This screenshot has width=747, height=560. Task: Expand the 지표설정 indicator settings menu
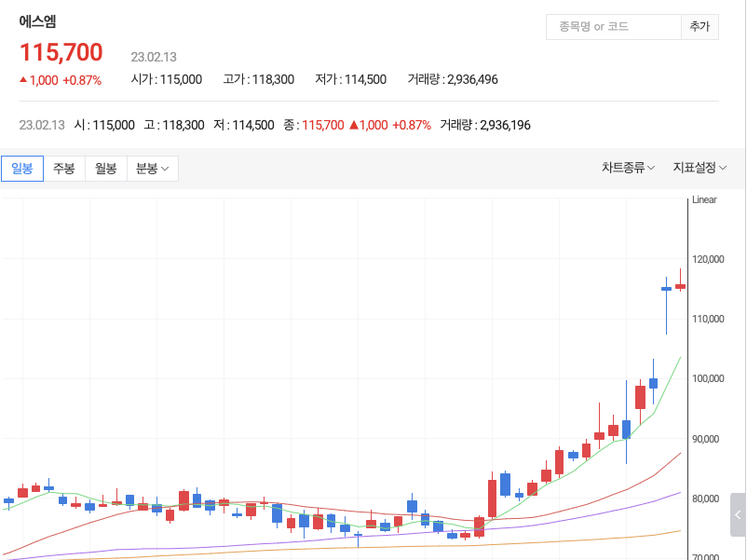[x=699, y=168]
